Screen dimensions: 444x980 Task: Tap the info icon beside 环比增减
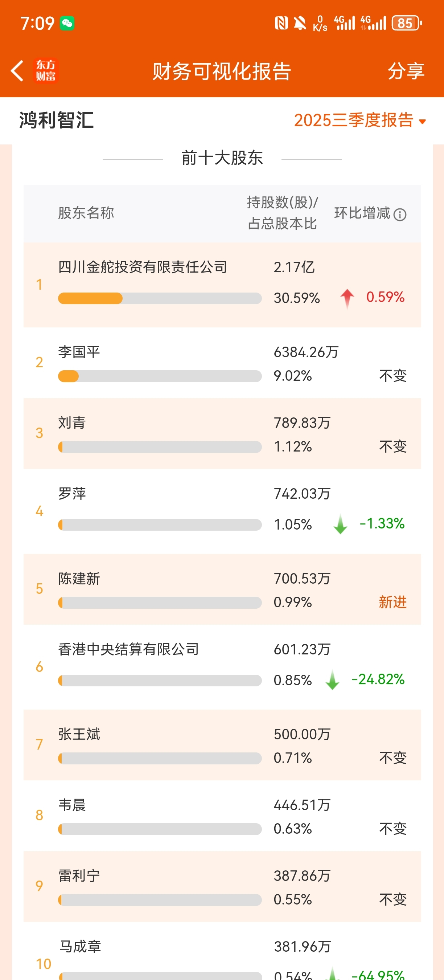tap(399, 215)
